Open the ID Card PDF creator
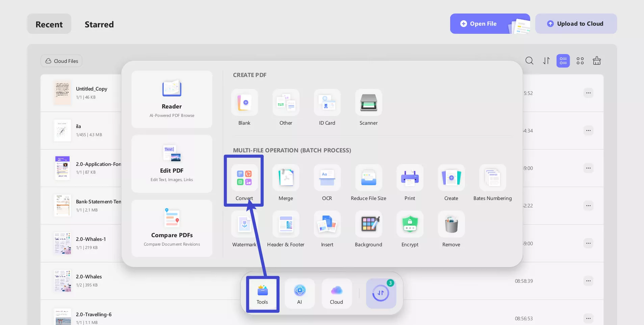Screen dimensions: 644x325 click(327, 103)
